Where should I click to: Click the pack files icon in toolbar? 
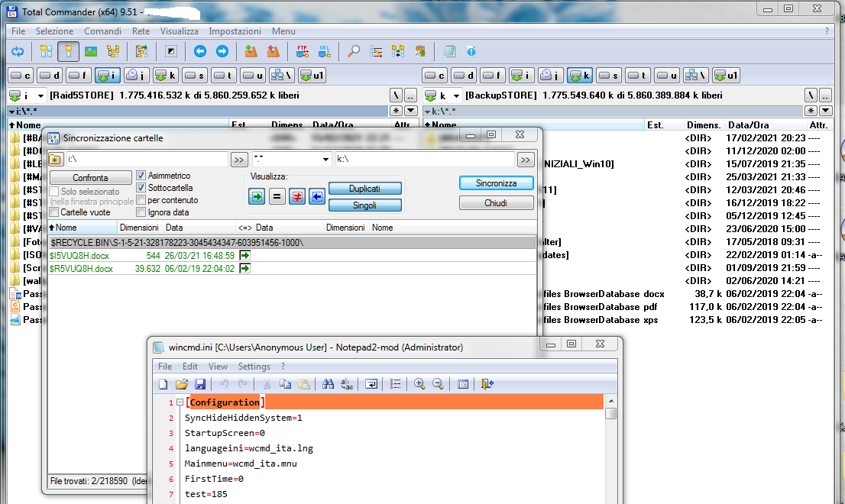251,52
